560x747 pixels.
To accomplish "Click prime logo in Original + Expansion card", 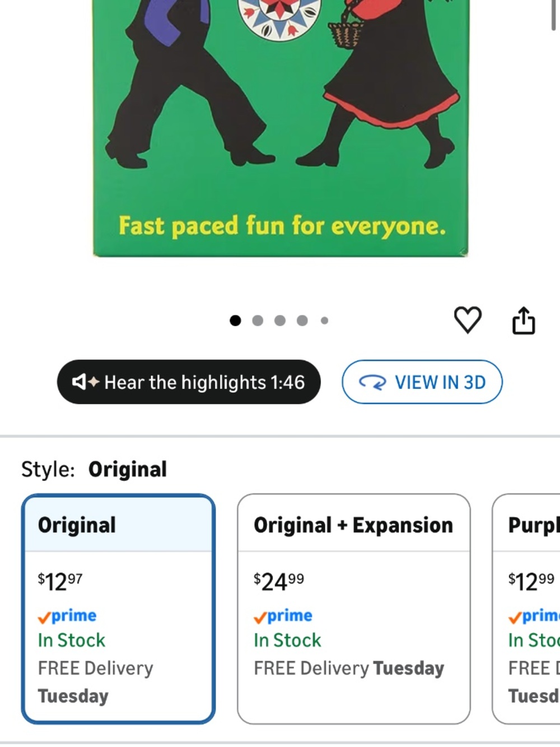I will click(283, 616).
